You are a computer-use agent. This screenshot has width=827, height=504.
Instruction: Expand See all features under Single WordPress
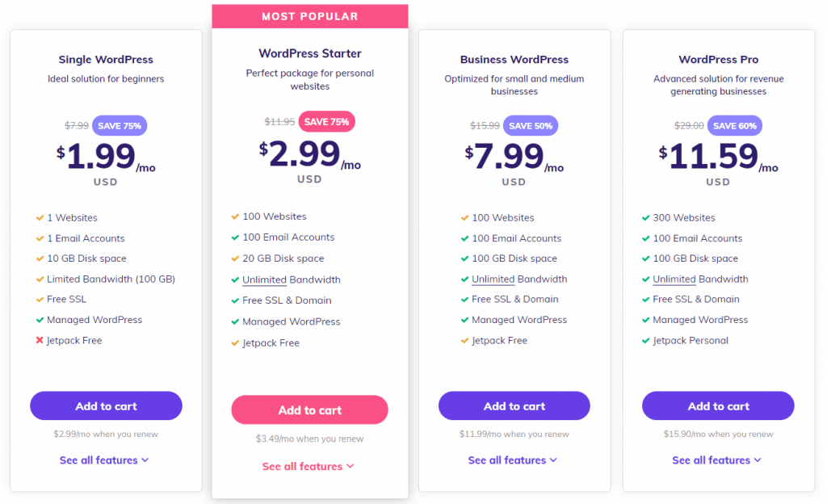tap(105, 460)
